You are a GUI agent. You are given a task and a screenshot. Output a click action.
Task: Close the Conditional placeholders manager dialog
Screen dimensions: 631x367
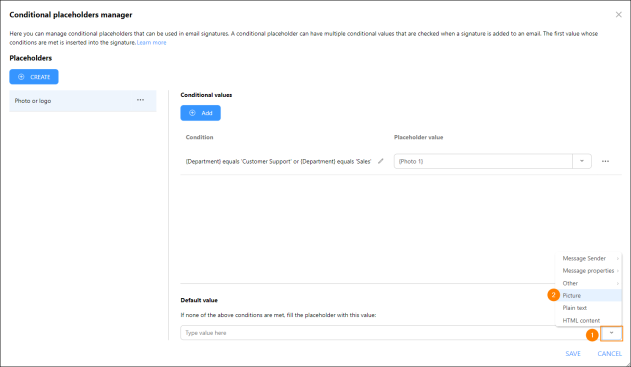pyautogui.click(x=619, y=15)
